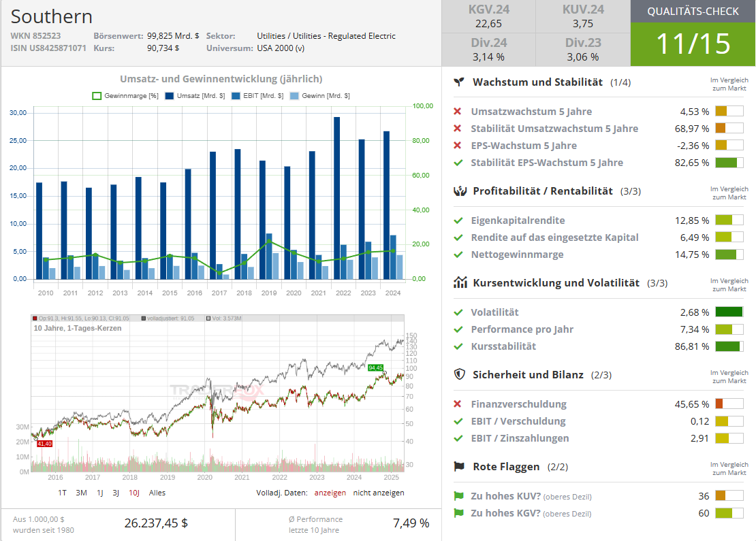Click the ISIN US8425871071 text
Image resolution: width=756 pixels, height=541 pixels.
point(48,48)
